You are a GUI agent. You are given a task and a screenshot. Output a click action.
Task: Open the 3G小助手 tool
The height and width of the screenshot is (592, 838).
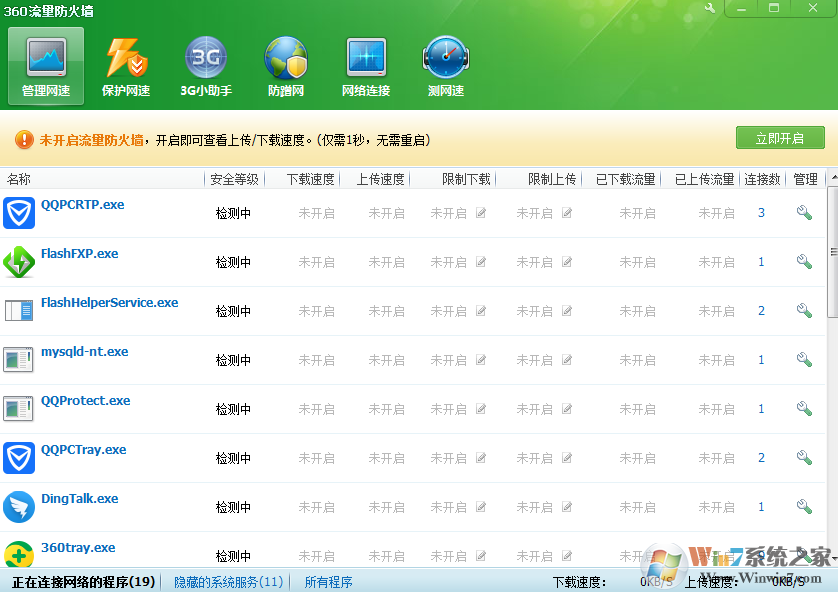pyautogui.click(x=206, y=66)
